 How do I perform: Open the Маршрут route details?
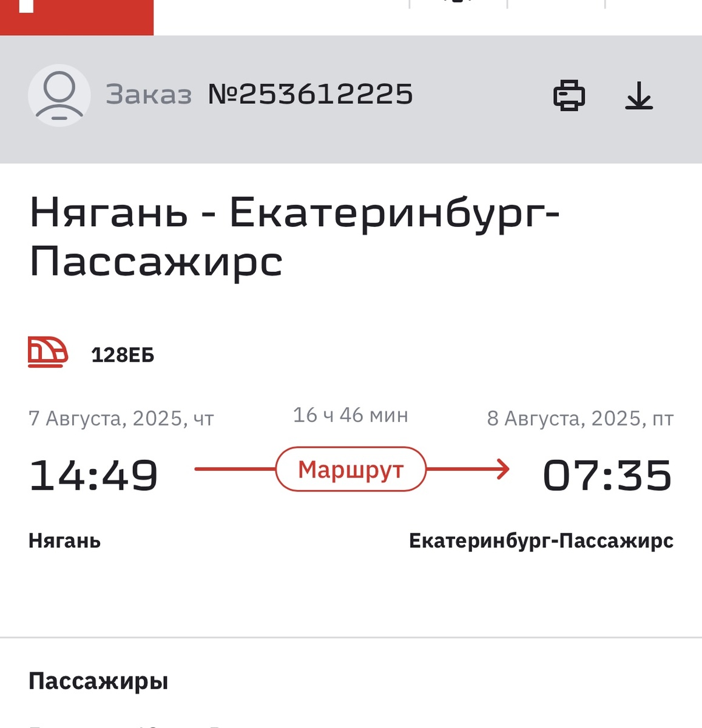tap(351, 469)
